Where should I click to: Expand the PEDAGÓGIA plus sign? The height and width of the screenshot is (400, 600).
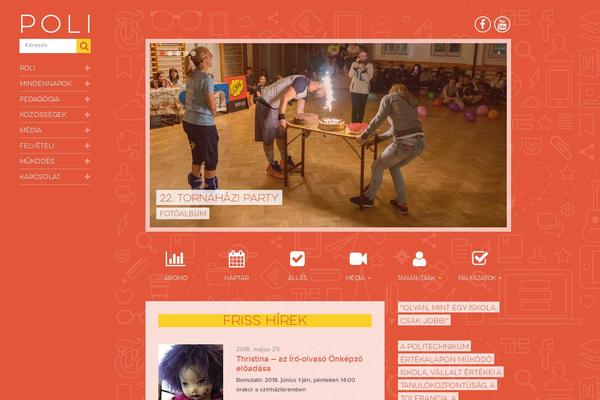pos(87,99)
